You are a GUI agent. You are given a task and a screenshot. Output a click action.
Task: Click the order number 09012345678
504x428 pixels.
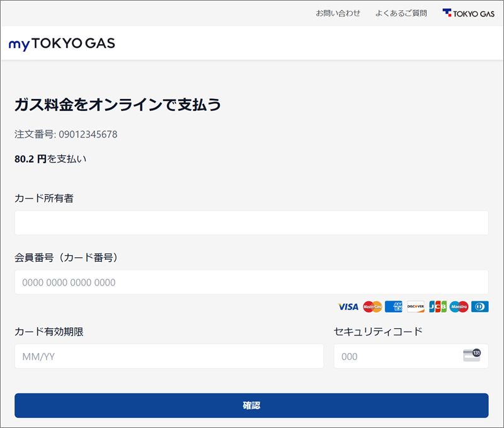coord(88,134)
